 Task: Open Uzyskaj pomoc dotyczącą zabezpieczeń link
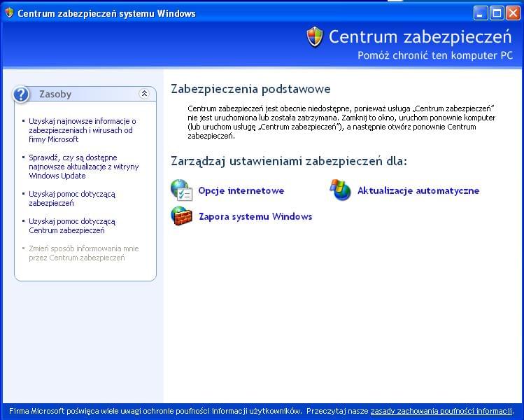click(72, 198)
